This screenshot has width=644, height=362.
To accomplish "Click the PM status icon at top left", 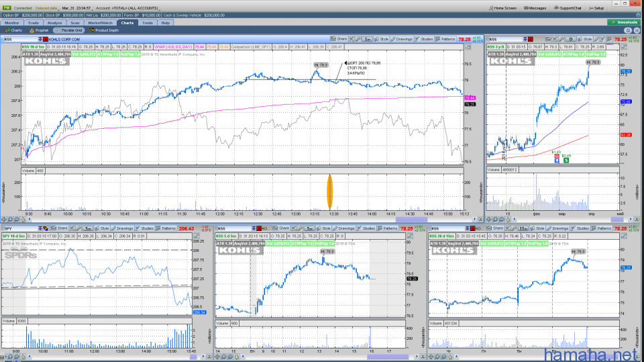I will pos(6,8).
